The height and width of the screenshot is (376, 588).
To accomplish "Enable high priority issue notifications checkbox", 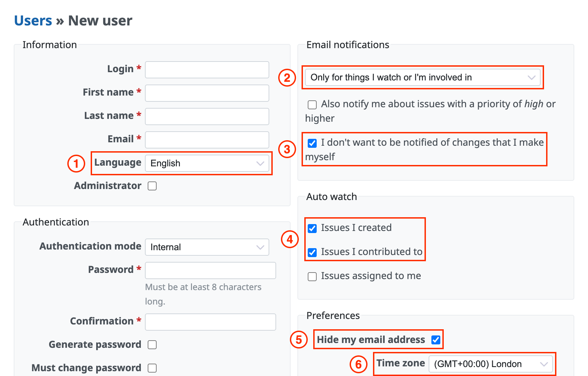I will [x=312, y=104].
